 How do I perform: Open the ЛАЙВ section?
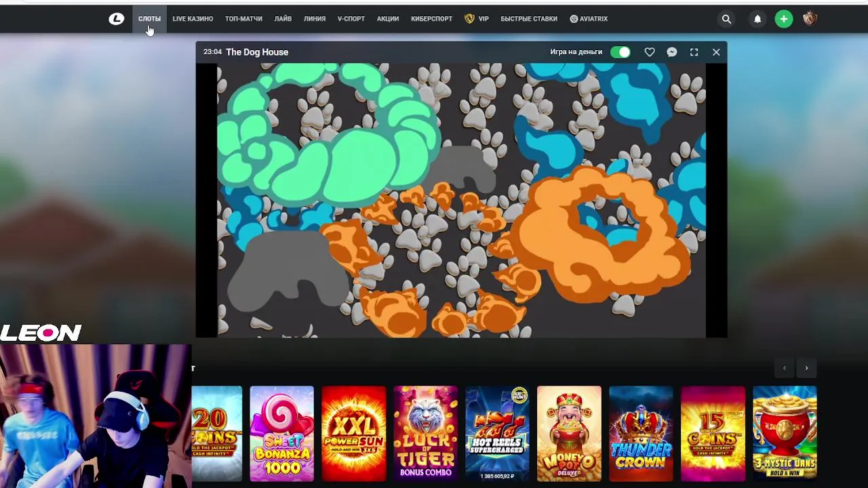[283, 19]
